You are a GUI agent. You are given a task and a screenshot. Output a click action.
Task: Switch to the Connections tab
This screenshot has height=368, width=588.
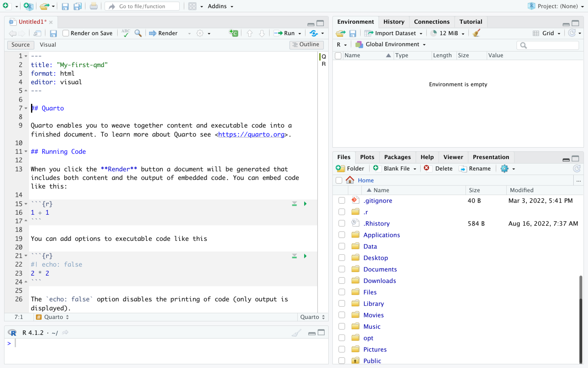[432, 22]
